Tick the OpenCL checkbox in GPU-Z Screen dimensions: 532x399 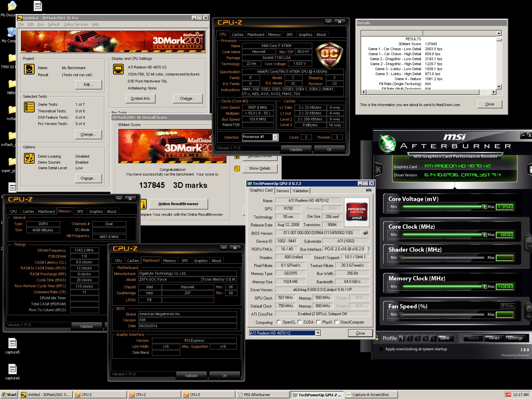pos(279,322)
